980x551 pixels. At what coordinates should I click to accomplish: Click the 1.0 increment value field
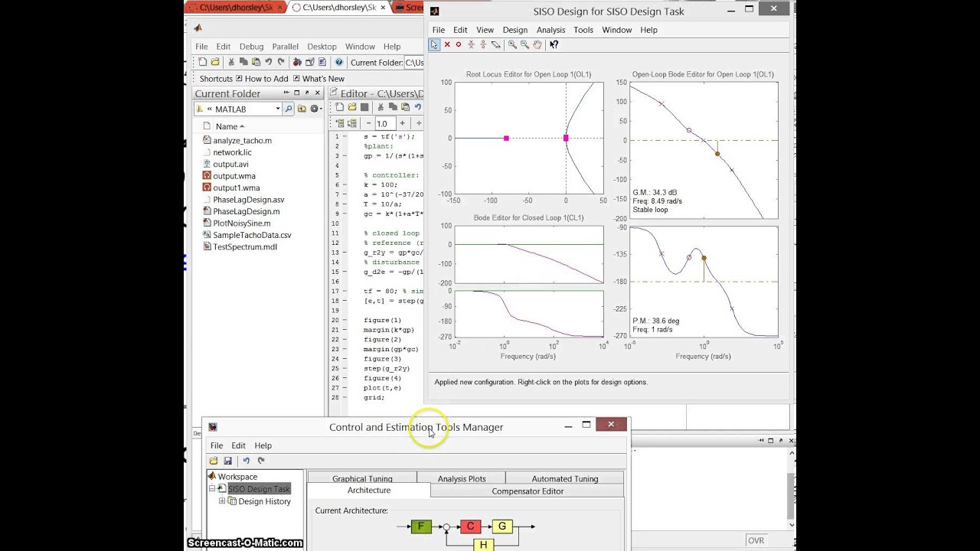click(384, 123)
